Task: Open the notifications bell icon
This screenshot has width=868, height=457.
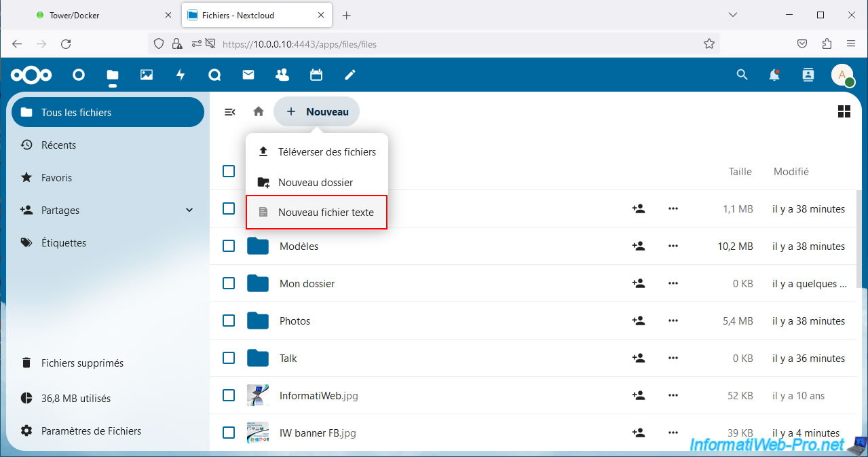Action: [774, 75]
